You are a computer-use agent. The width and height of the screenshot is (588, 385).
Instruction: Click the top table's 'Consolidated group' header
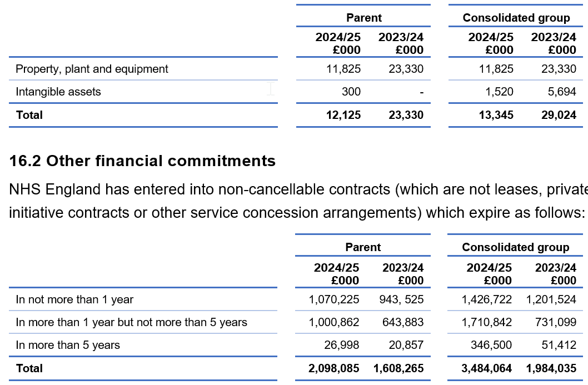click(516, 18)
